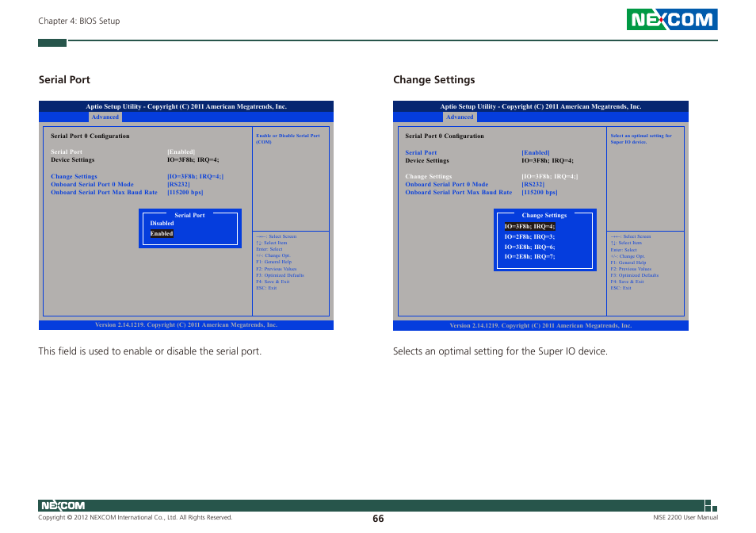Image resolution: width=756 pixels, height=533 pixels.
Task: Pick IO=2E8h; IRQ=7; in Change Settings popup
Action: [530, 257]
